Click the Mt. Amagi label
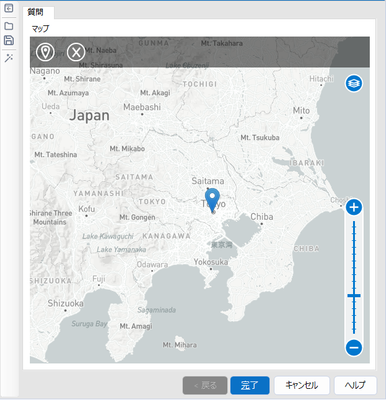386x400 pixels. (136, 326)
